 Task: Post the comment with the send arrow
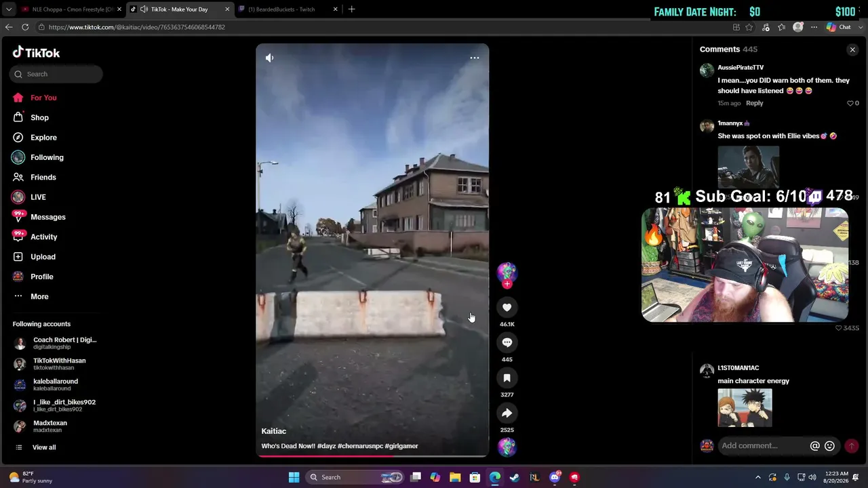(851, 446)
